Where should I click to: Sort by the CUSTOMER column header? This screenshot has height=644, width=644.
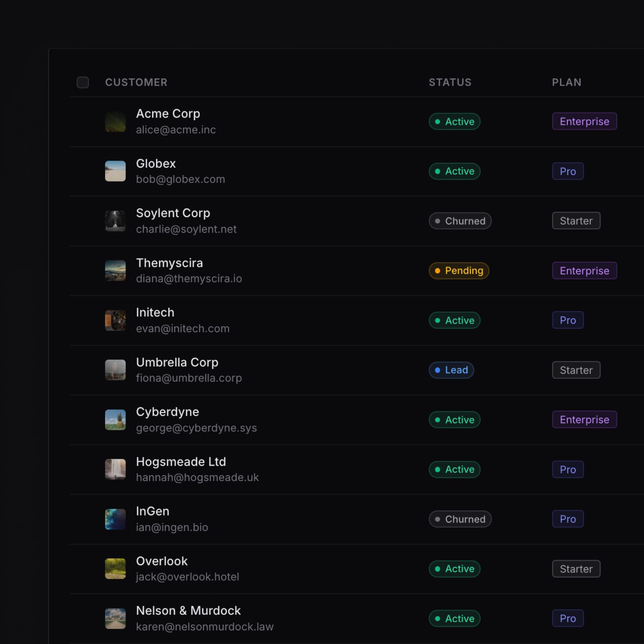[136, 83]
